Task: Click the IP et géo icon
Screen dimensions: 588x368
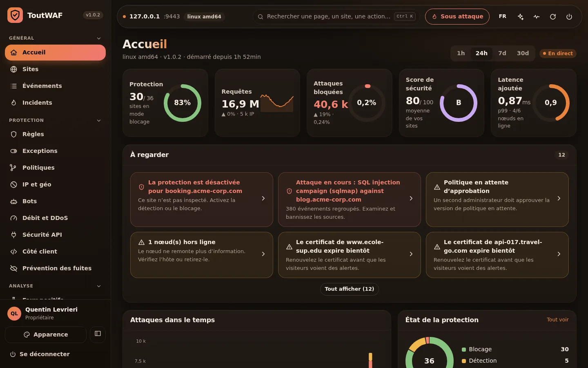Action: point(13,184)
